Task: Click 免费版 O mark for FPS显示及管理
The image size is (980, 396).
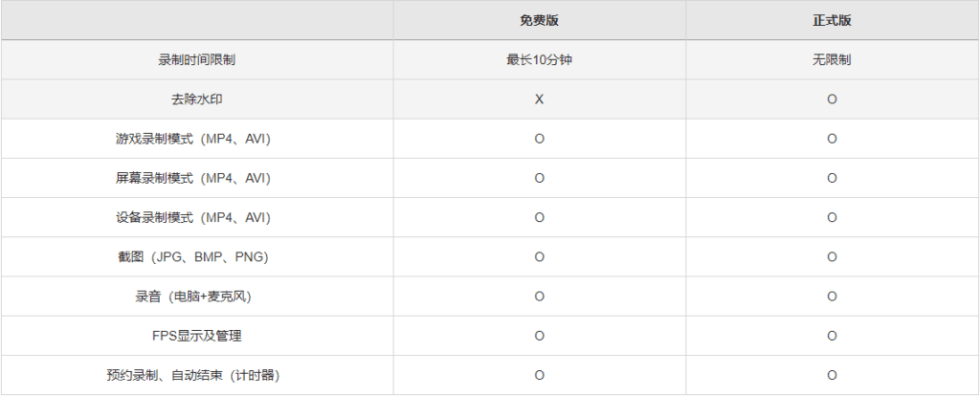Action: point(539,336)
